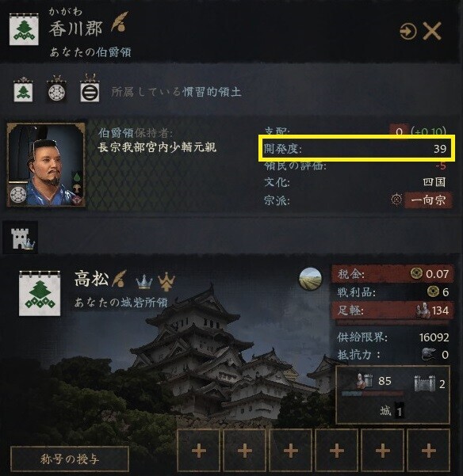
Task: Open the 香川郡 county coat of arms
Action: coord(24,30)
